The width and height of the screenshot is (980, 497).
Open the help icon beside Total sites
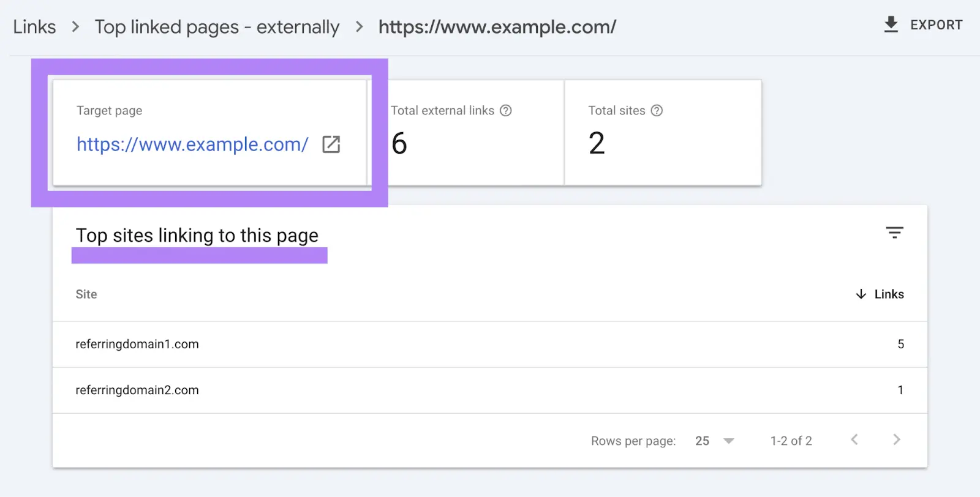tap(657, 110)
